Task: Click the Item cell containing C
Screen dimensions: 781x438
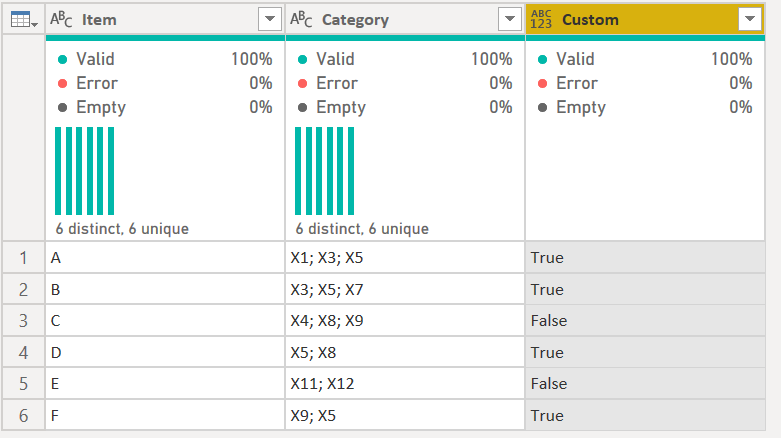Action: pyautogui.click(x=165, y=321)
